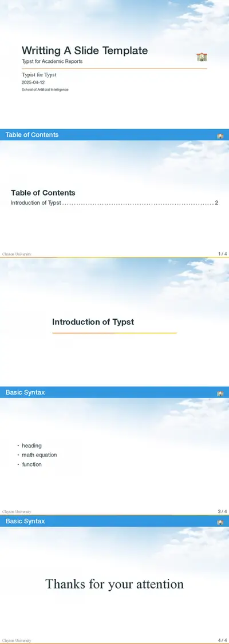Click the bold 'Table of Contents' heading
Viewport: 229px width, 644px height.
pyautogui.click(x=43, y=193)
